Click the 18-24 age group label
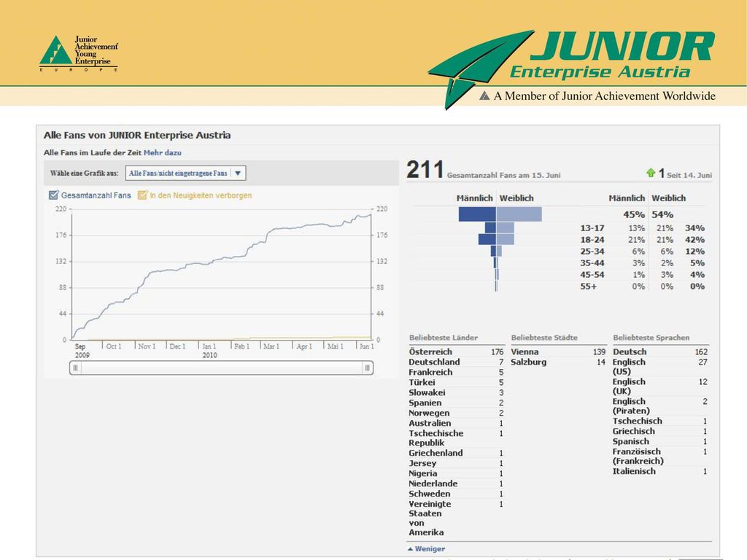Image resolution: width=747 pixels, height=560 pixels. [x=592, y=240]
